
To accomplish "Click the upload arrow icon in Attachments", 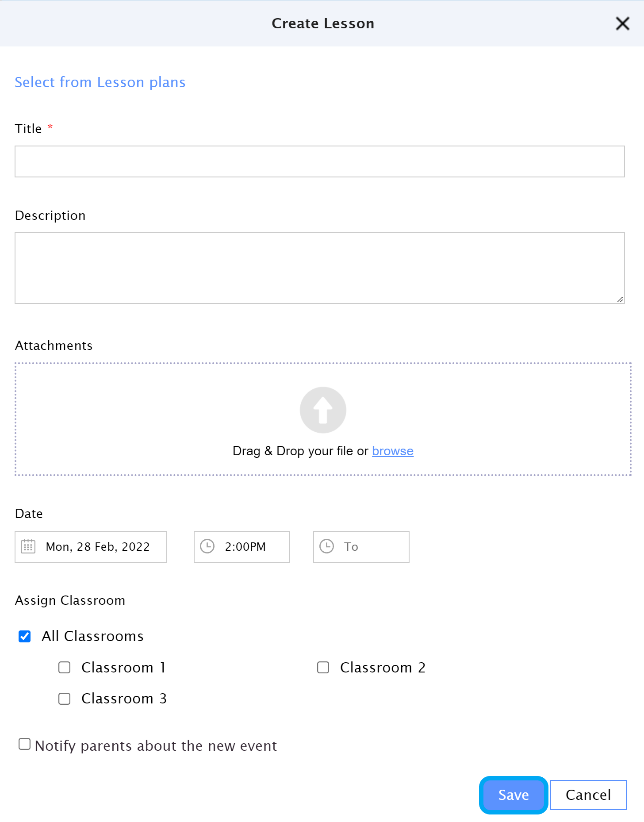I will point(323,410).
